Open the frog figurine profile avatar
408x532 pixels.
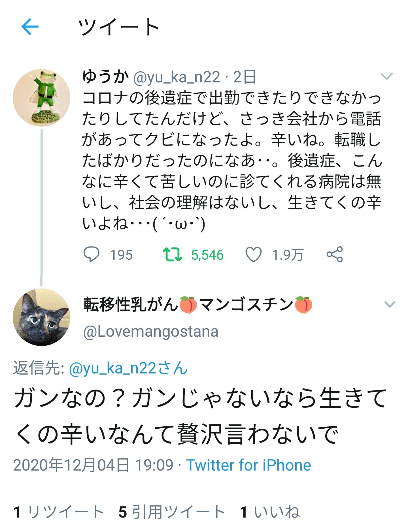[x=41, y=97]
